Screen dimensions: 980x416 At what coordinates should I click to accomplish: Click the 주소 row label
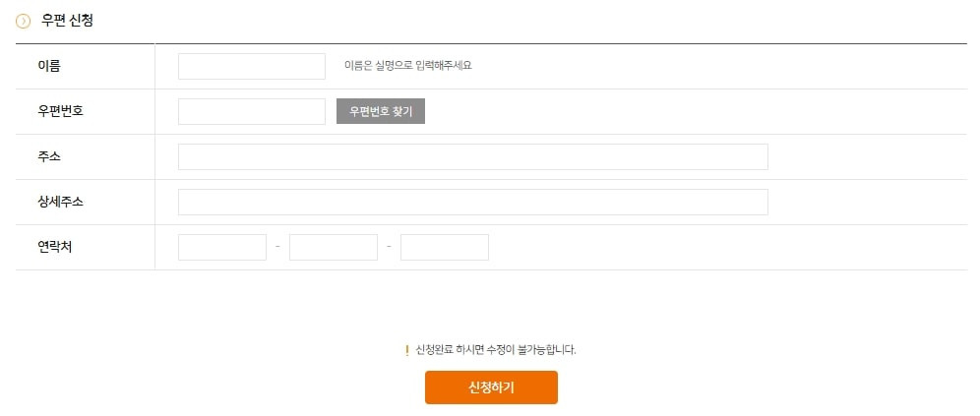(x=49, y=156)
